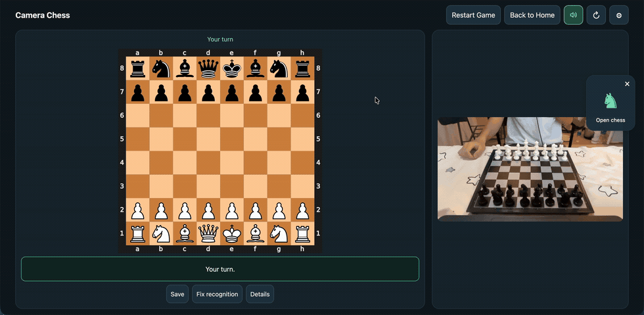644x315 pixels.
Task: Select the white king on e1
Action: pos(232,233)
